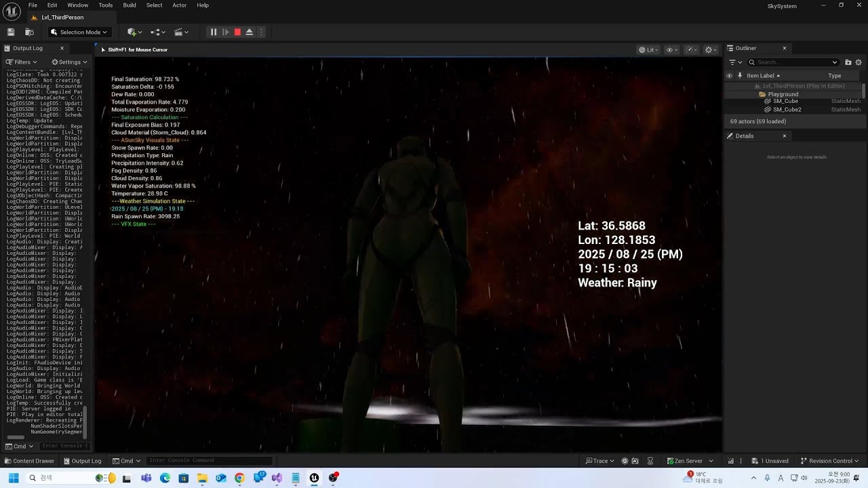The width and height of the screenshot is (868, 488).
Task: Pause the Play-in-Editor simulation
Action: 213,32
